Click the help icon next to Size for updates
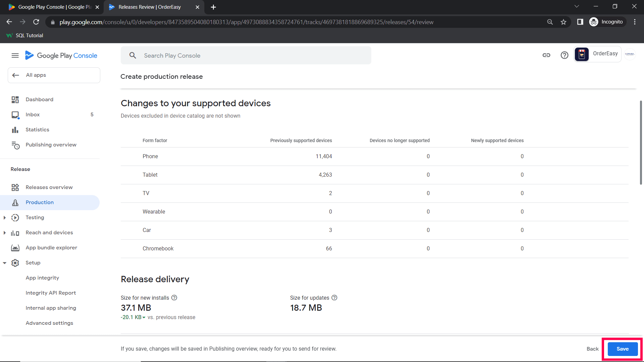644x362 pixels. [x=334, y=298]
